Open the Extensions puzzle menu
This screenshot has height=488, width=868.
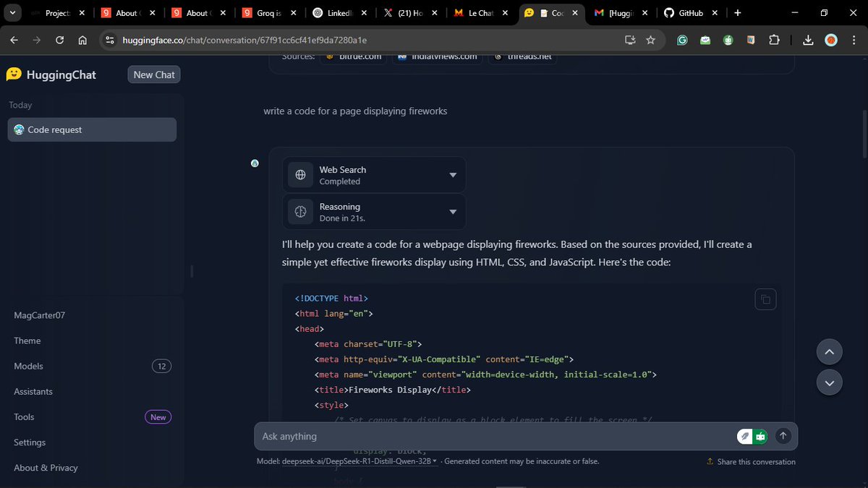[x=775, y=40]
